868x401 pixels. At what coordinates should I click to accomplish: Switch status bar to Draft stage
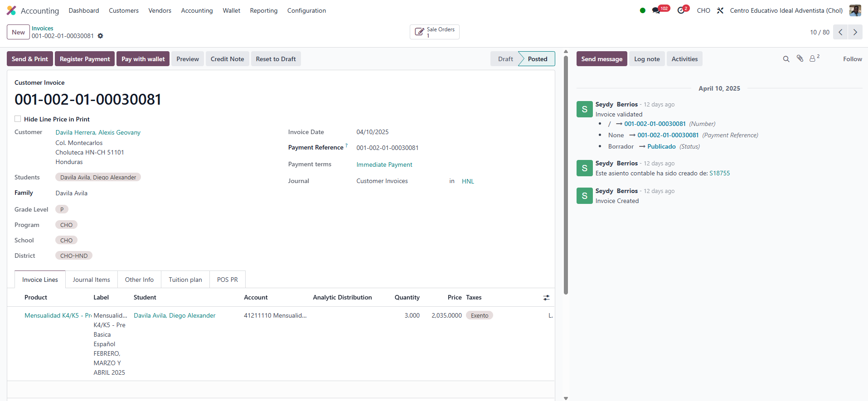tap(505, 59)
